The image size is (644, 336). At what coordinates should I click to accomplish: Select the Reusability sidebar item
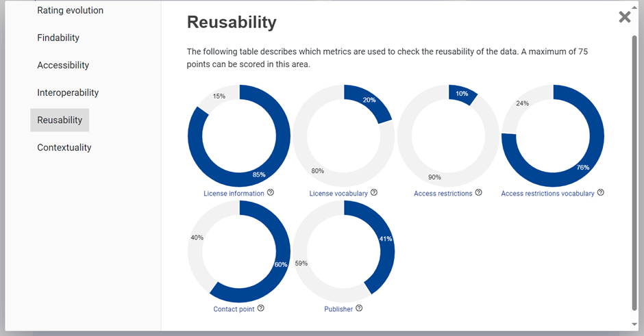pyautogui.click(x=60, y=120)
